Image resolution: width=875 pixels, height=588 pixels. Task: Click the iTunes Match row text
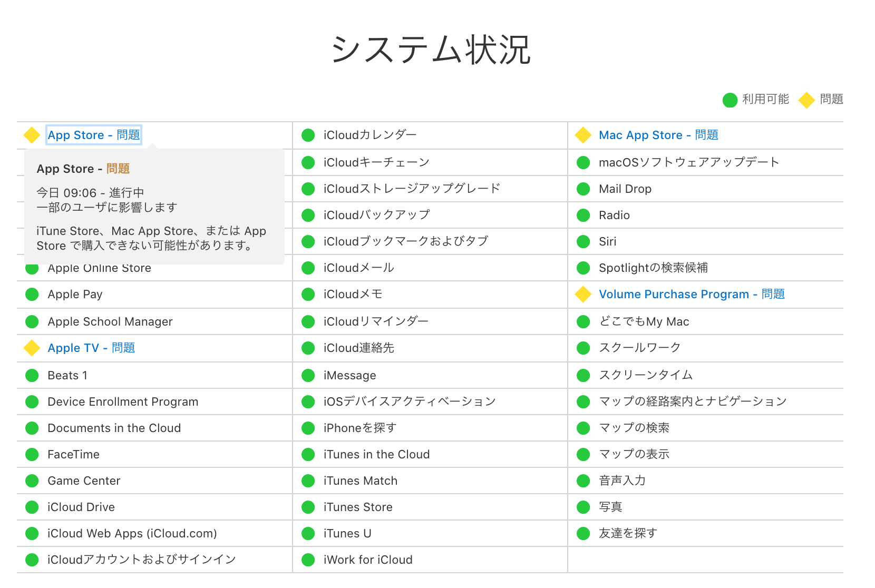361,481
